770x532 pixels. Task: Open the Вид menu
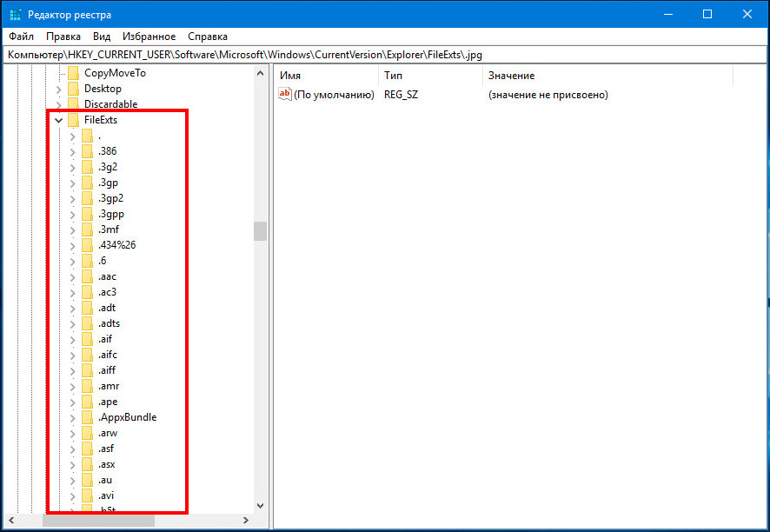pyautogui.click(x=102, y=37)
